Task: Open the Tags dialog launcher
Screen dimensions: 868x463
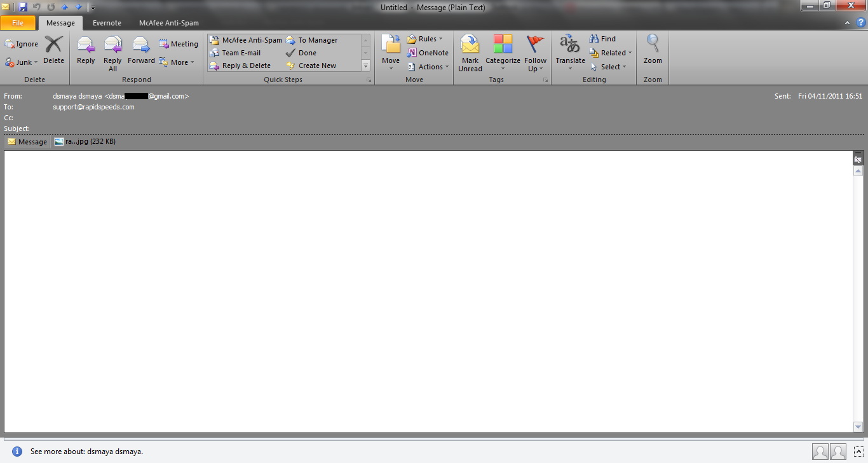Action: pyautogui.click(x=545, y=81)
